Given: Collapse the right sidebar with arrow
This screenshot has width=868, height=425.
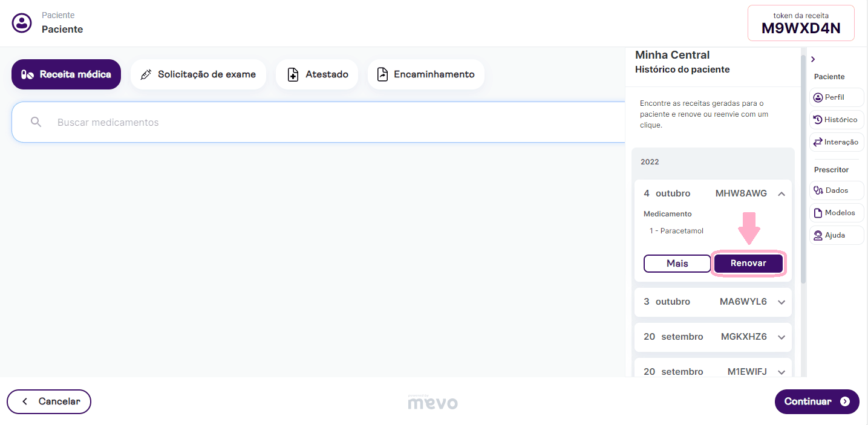Looking at the screenshot, I should pyautogui.click(x=813, y=59).
